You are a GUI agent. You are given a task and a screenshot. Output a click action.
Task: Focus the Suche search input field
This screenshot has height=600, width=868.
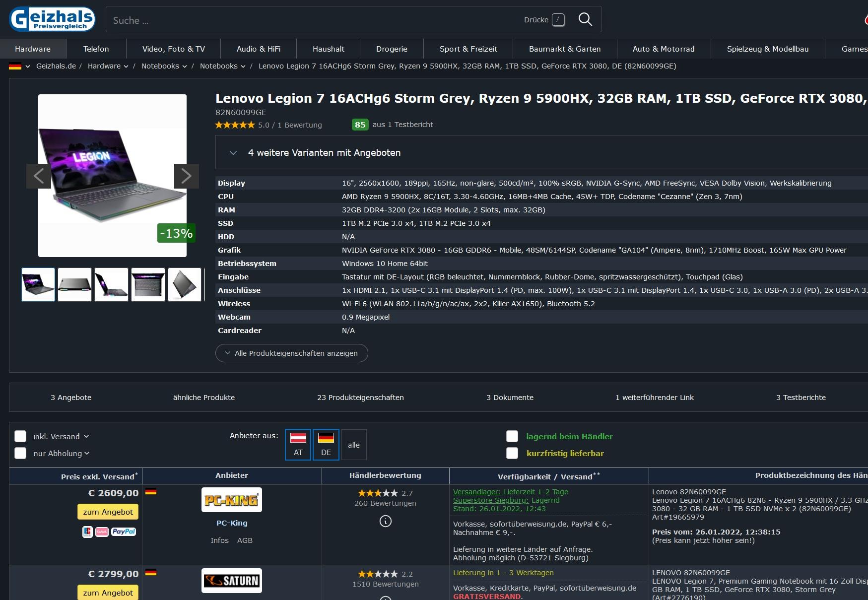click(x=313, y=20)
